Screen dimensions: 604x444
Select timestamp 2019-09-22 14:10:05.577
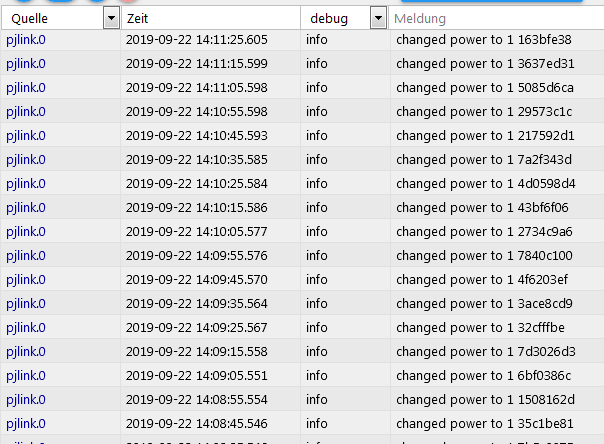click(196, 232)
